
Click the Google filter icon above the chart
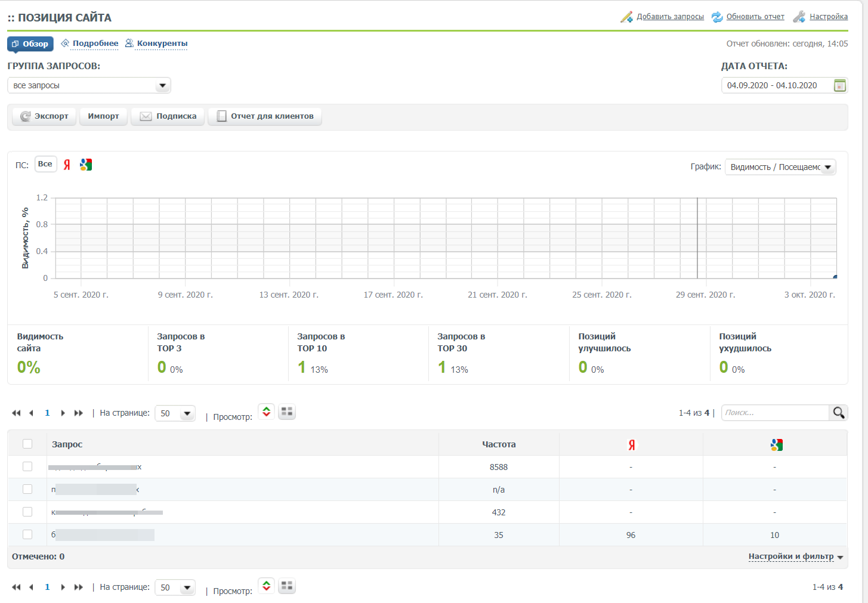[86, 165]
